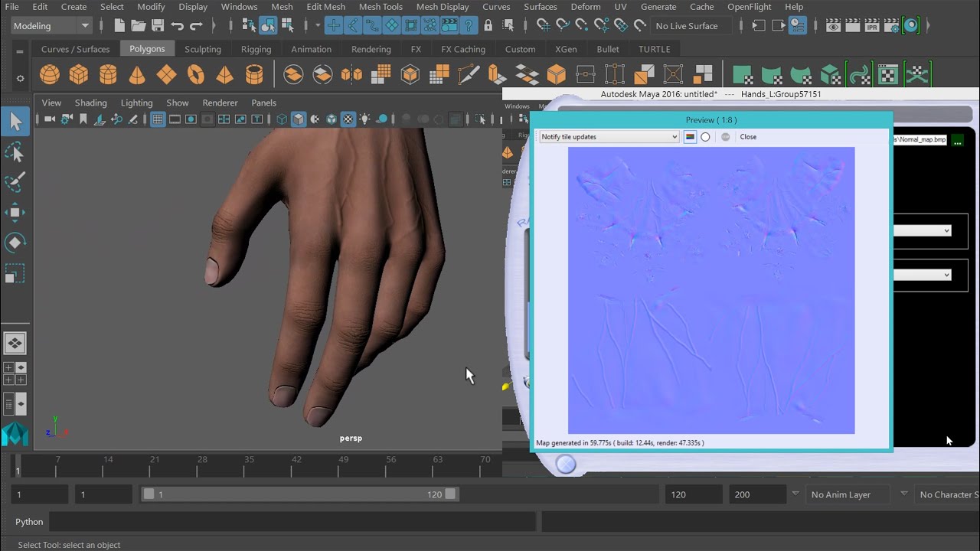Open the Edit Mesh menu
Image resolution: width=980 pixels, height=551 pixels.
pyautogui.click(x=325, y=7)
